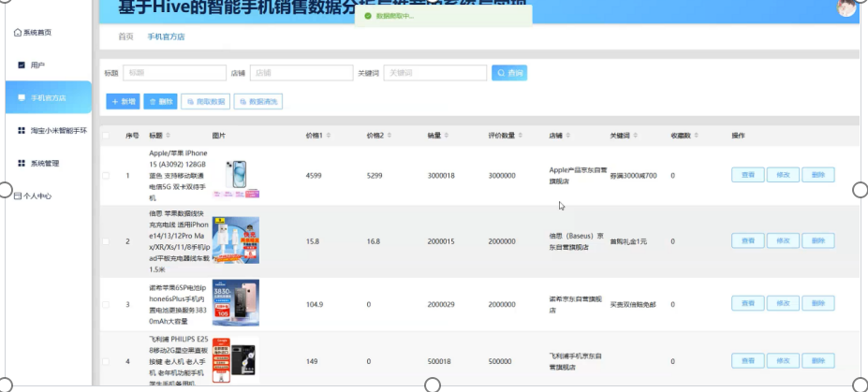Click the keyword cell '券满3000减700'
This screenshot has height=392, width=868.
633,176
